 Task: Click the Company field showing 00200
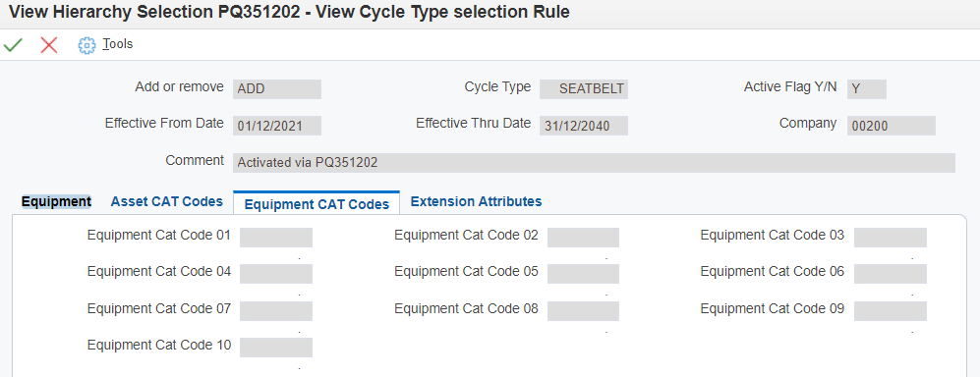pos(892,126)
